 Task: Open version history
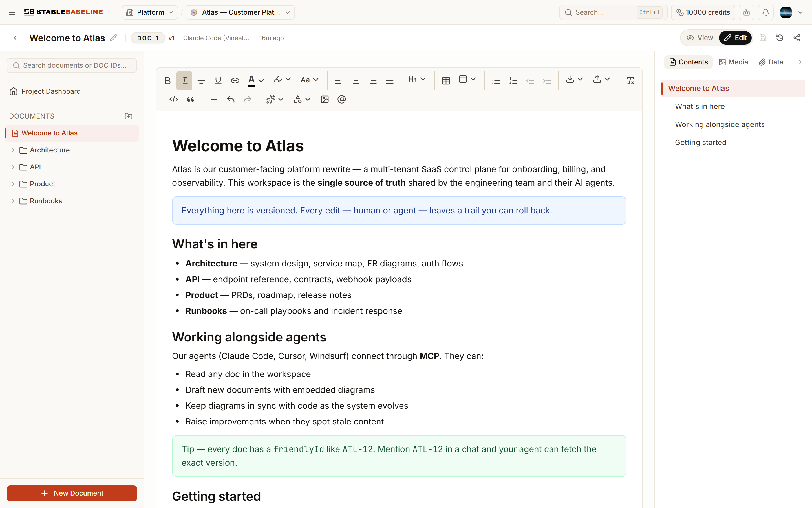point(780,38)
